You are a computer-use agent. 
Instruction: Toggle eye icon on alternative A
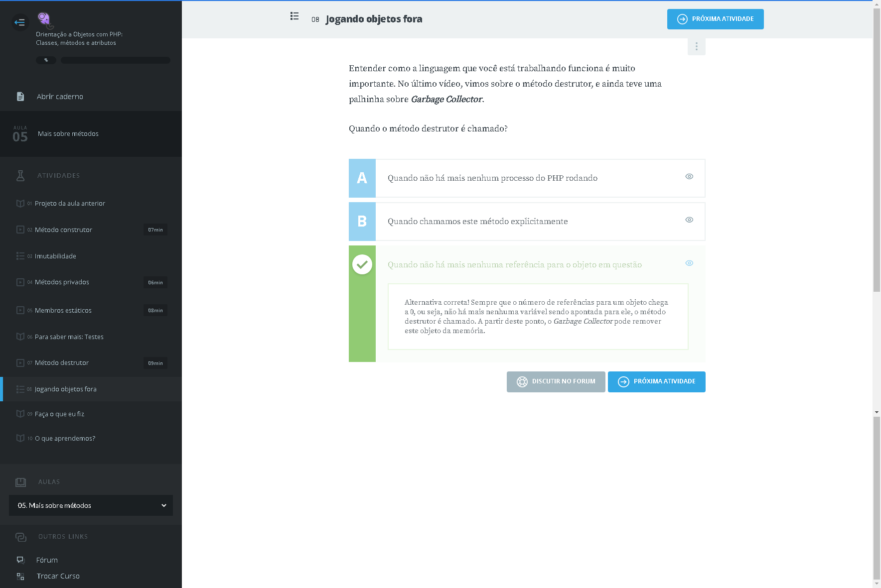tap(689, 177)
